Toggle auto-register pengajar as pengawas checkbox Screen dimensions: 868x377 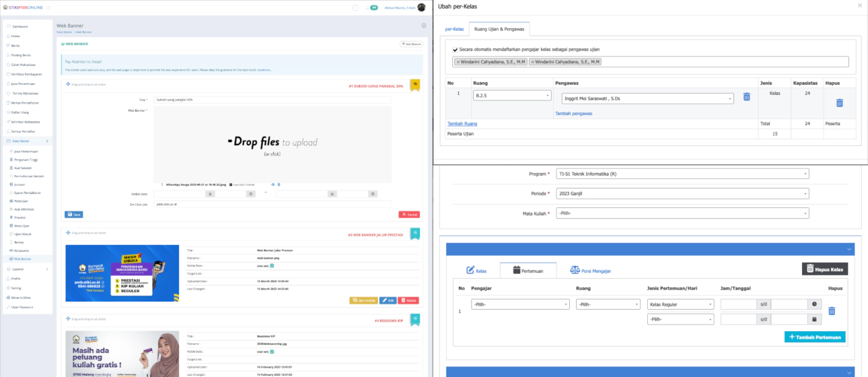pyautogui.click(x=455, y=49)
